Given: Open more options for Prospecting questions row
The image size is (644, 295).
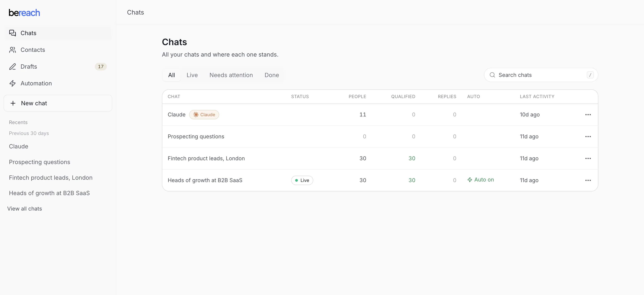Looking at the screenshot, I should point(588,137).
